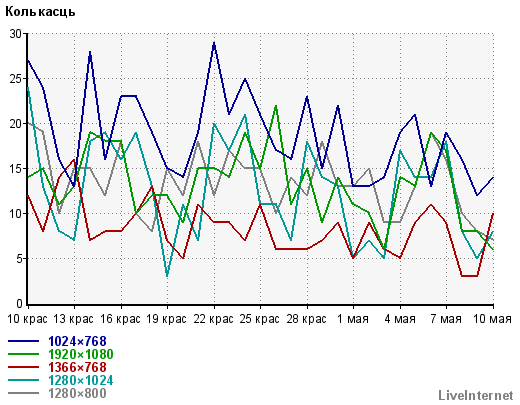Click the '10 мая' date label
The width and height of the screenshot is (520, 405).
[493, 319]
